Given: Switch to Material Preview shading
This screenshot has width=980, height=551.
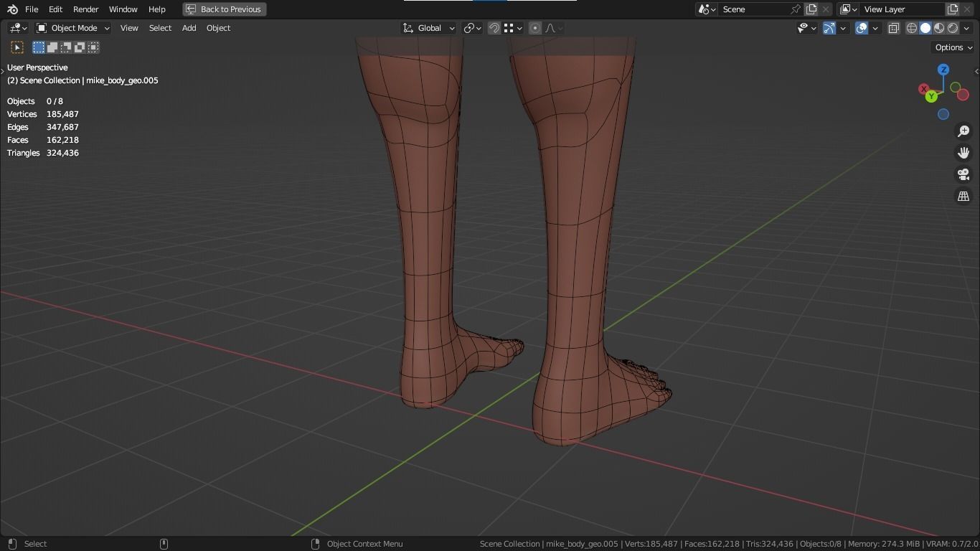Looking at the screenshot, I should [939, 28].
